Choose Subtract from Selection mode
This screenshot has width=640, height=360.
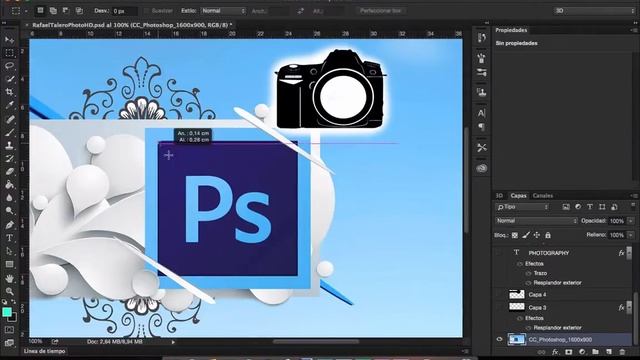point(66,11)
